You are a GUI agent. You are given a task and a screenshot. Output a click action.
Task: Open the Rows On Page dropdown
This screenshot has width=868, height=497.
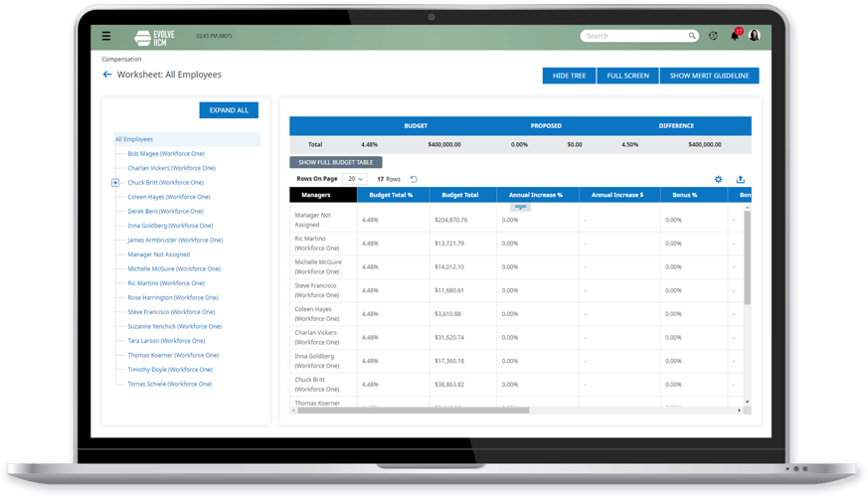click(354, 179)
